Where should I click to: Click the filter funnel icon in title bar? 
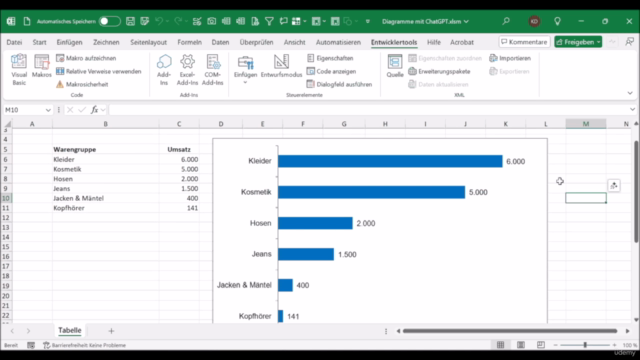click(x=269, y=21)
